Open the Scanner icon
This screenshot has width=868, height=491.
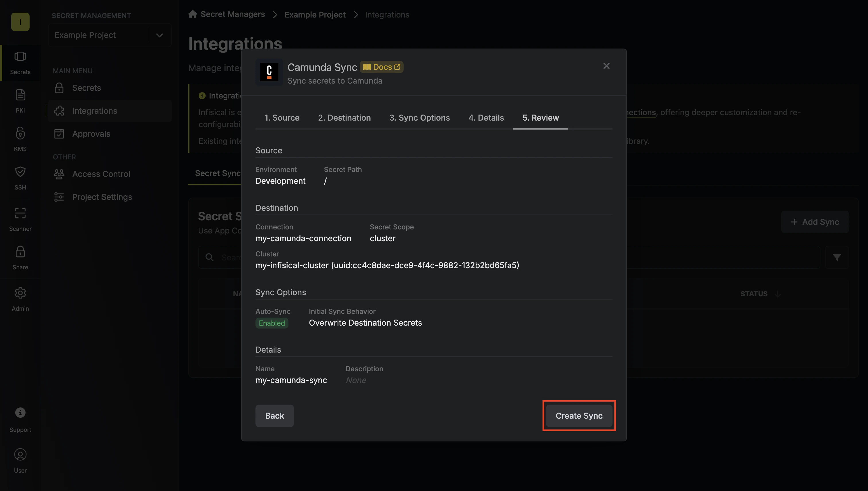pos(20,213)
